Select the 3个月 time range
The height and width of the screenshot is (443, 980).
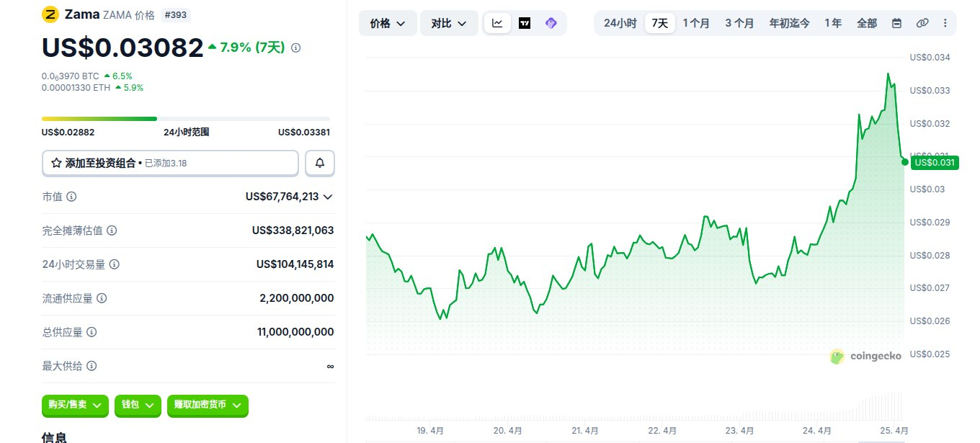739,23
